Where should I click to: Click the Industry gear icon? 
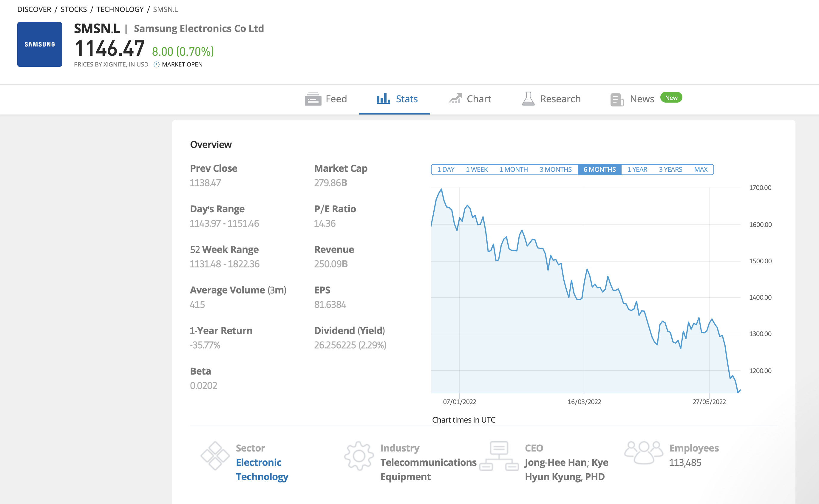tap(359, 456)
